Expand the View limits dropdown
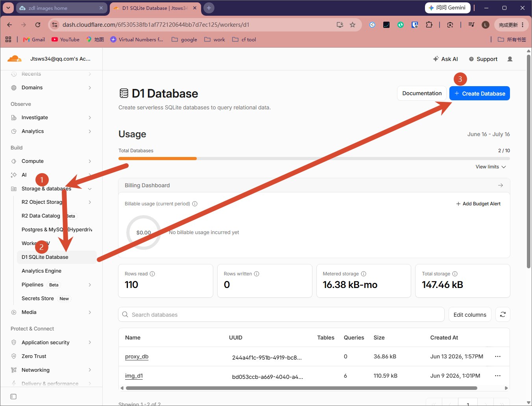Screen dimensions: 532x406 tap(491, 167)
